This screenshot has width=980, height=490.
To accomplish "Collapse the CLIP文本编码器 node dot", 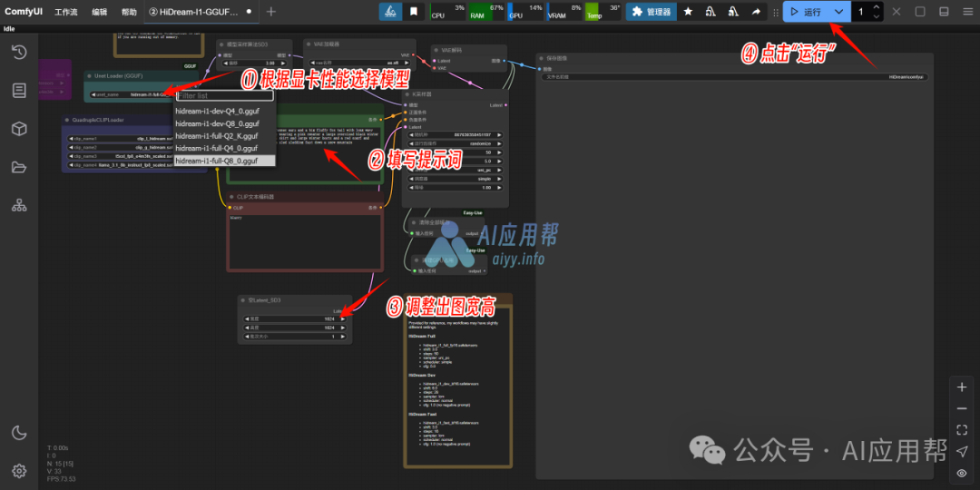I will pos(232,196).
